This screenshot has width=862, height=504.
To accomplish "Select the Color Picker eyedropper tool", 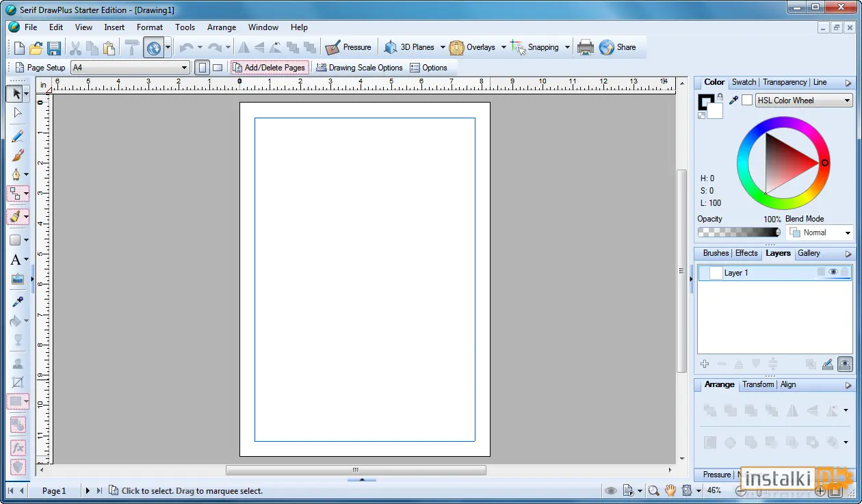I will (x=18, y=302).
